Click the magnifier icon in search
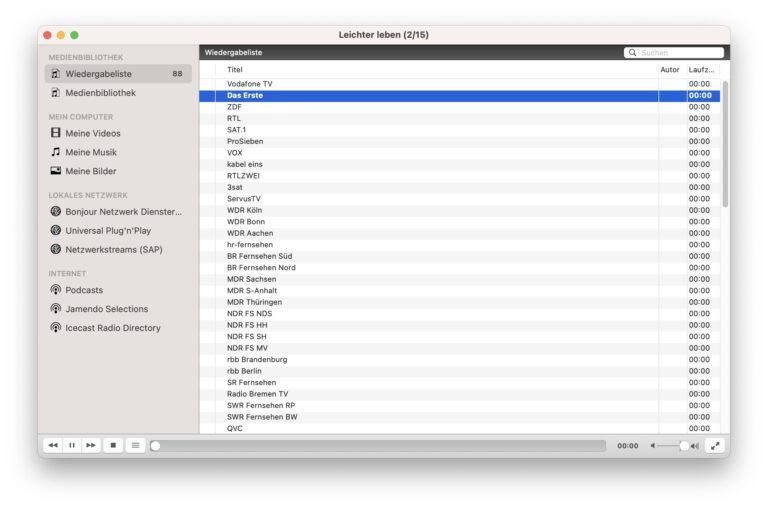The image size is (768, 508). pos(632,52)
